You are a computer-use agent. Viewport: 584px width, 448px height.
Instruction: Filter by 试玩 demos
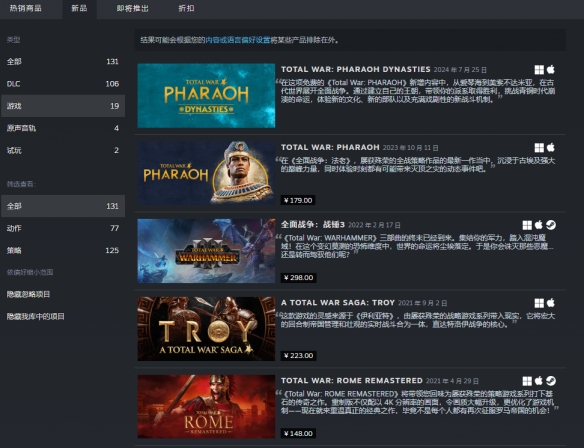coord(63,150)
